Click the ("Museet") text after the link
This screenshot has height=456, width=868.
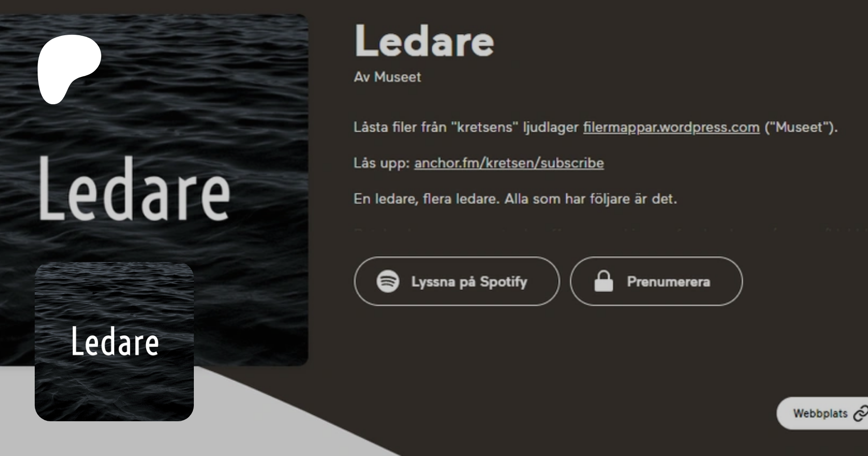coord(801,127)
